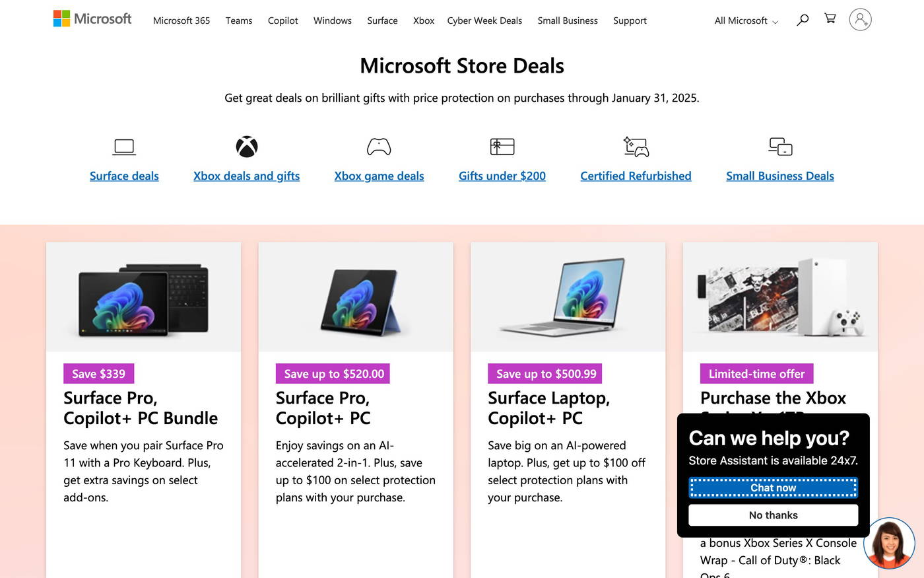Click the account sign-in icon
This screenshot has width=924, height=578.
859,20
